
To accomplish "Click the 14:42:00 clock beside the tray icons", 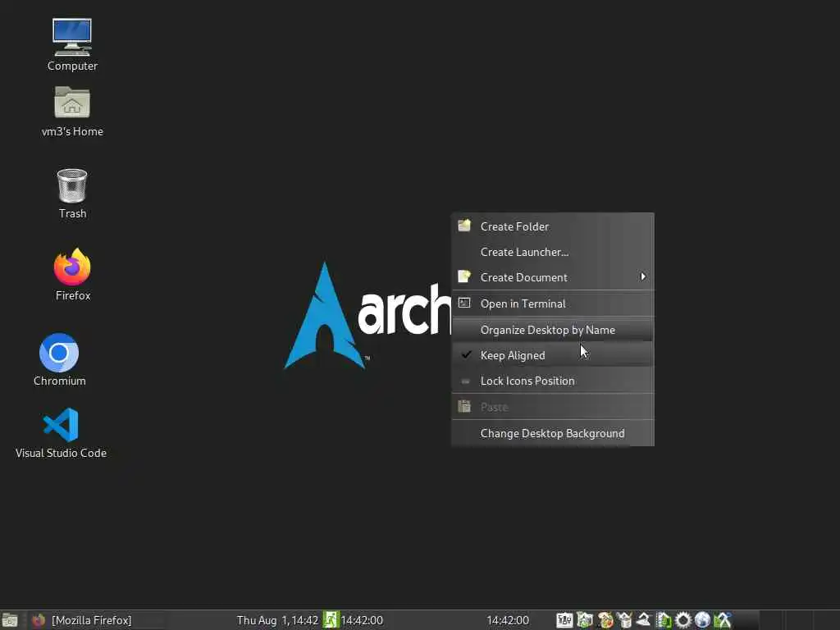I will pos(508,620).
